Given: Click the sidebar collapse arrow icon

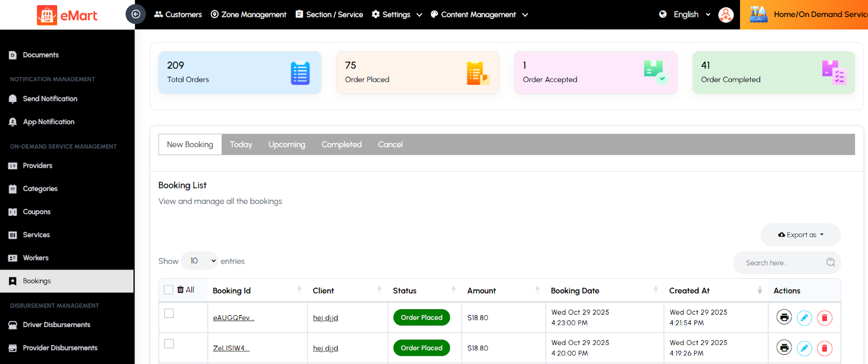Looking at the screenshot, I should click(136, 14).
